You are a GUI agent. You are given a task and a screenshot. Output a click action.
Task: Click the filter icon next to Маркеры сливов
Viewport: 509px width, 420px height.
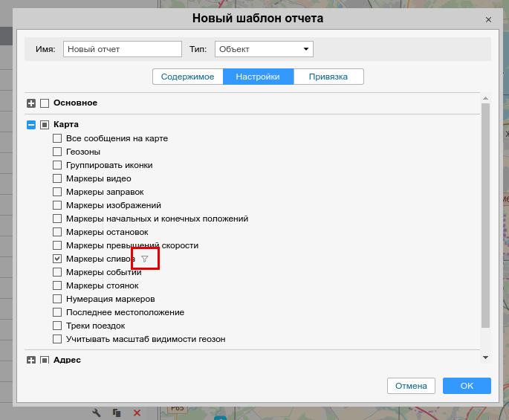click(145, 259)
